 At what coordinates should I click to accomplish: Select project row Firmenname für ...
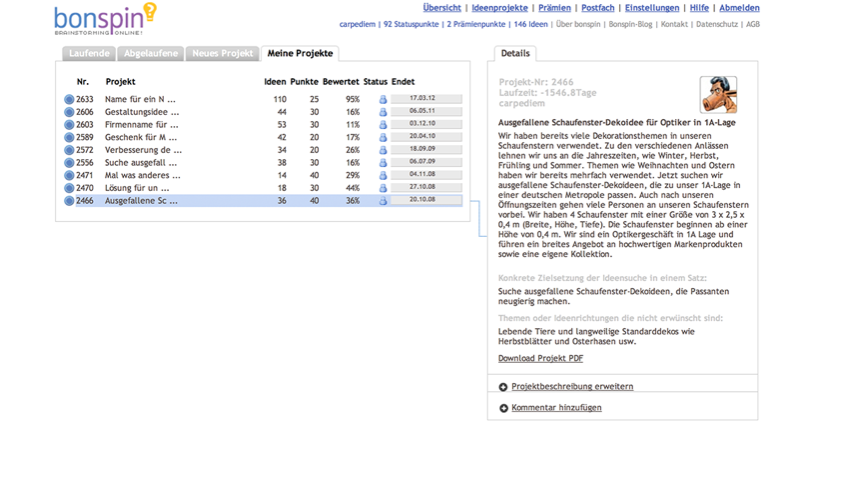[142, 125]
